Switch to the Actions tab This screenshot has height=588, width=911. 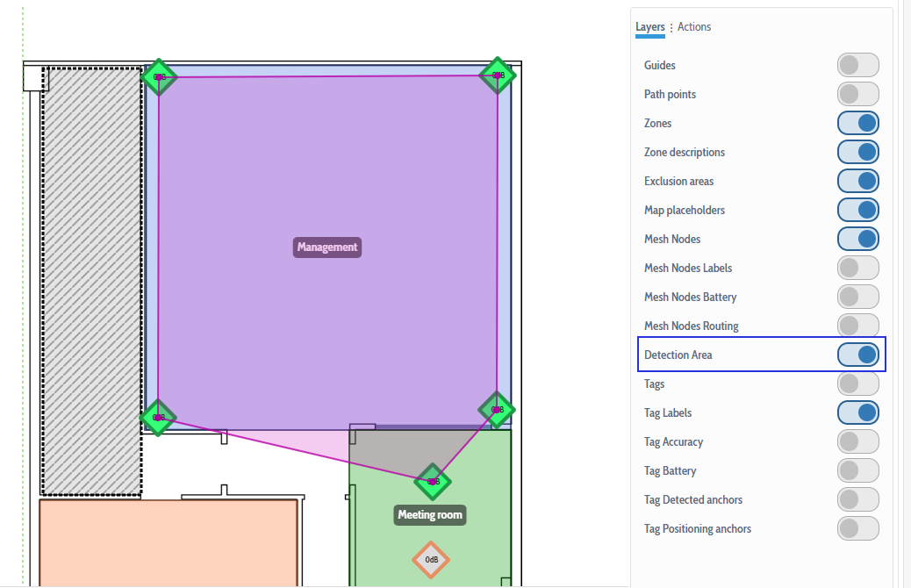tap(693, 26)
